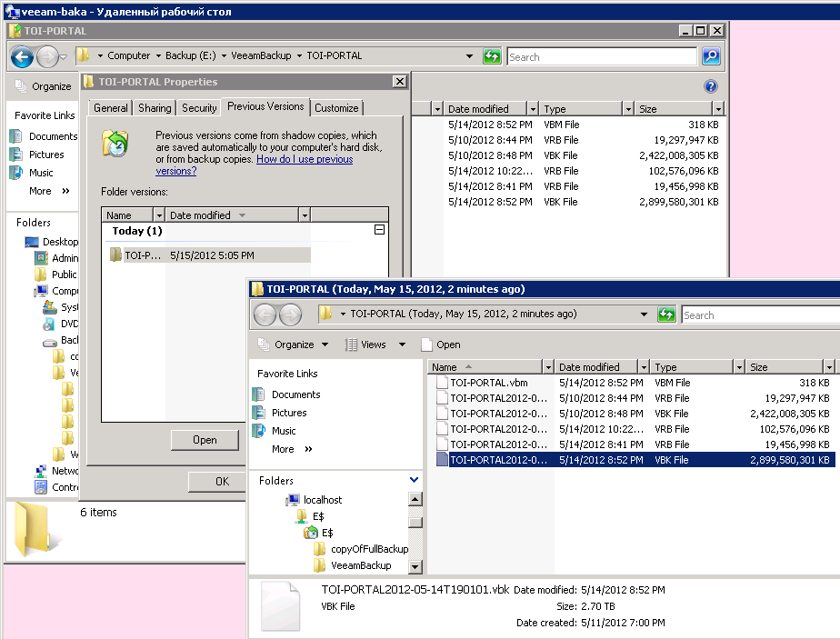
Task: Click Search field in snapshot window
Action: (x=761, y=315)
